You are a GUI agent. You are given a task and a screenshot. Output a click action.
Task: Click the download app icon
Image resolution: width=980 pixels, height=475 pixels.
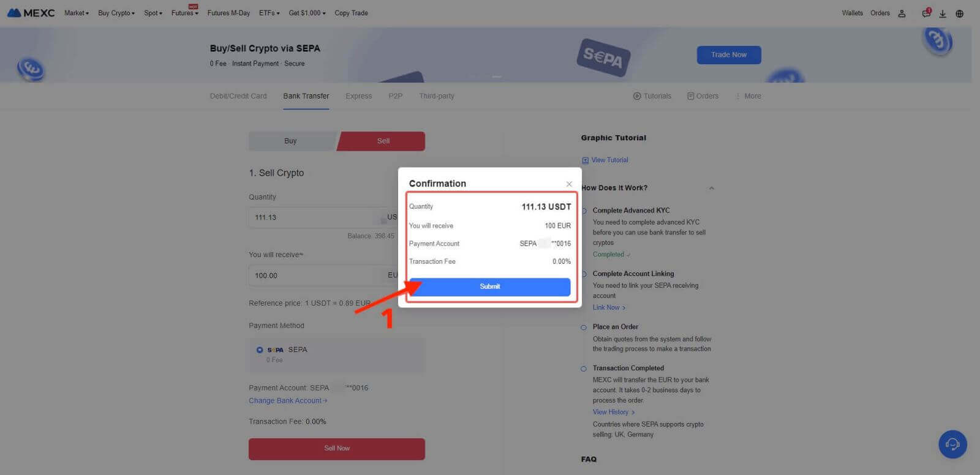943,13
